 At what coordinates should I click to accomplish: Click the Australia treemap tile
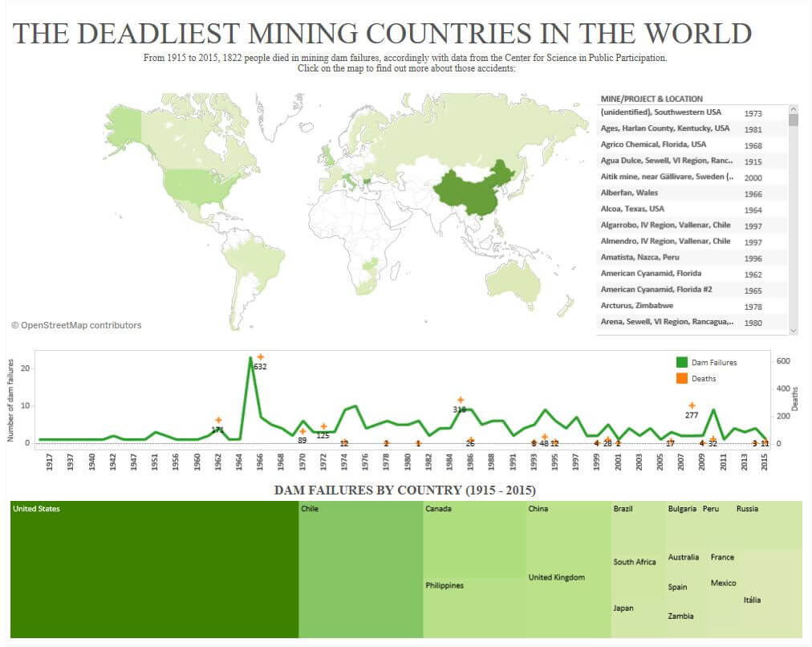(686, 564)
